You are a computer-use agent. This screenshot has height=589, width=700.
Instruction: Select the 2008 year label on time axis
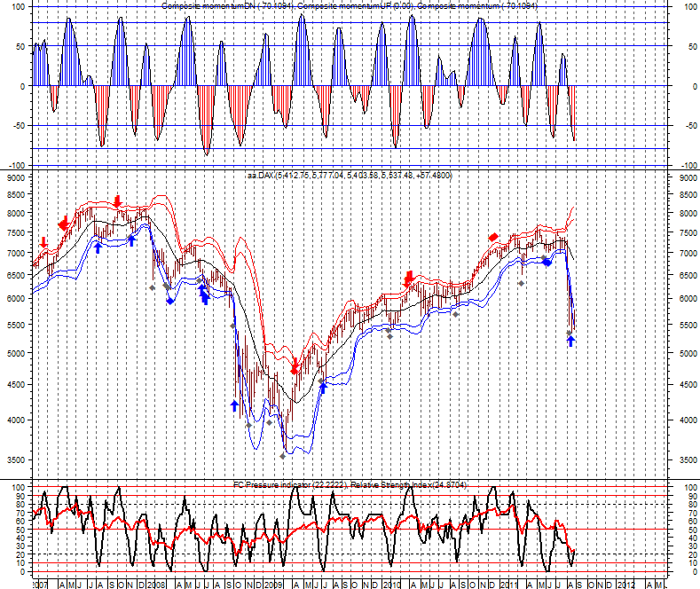coord(156,585)
